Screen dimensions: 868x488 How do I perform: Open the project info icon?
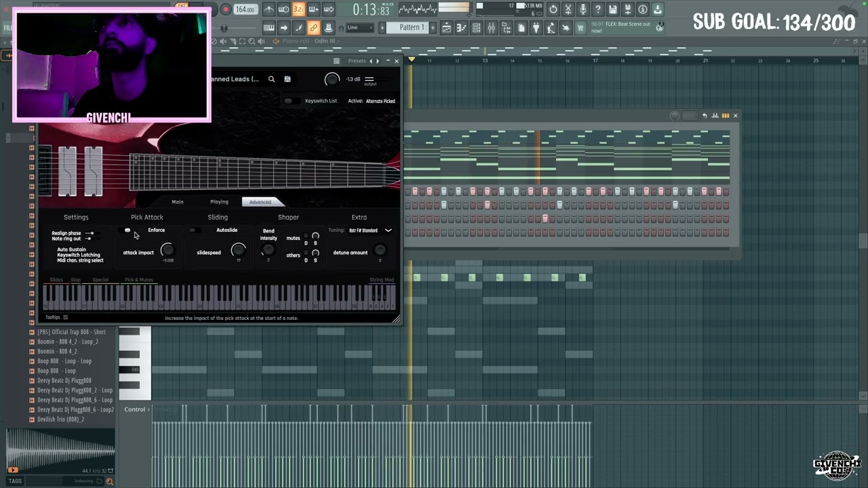[x=642, y=9]
